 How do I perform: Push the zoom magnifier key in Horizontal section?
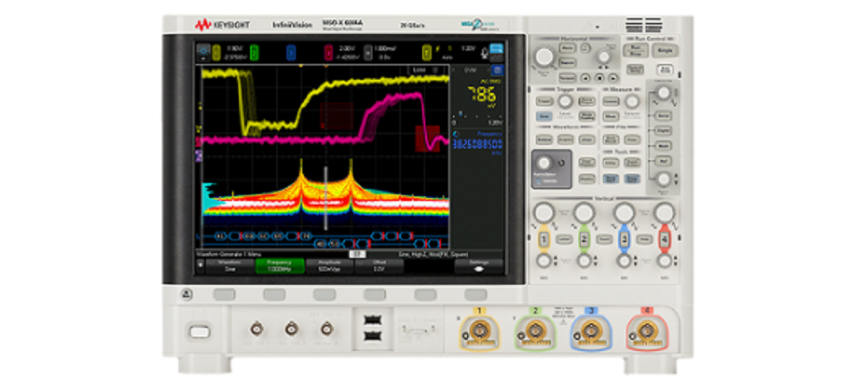[586, 48]
